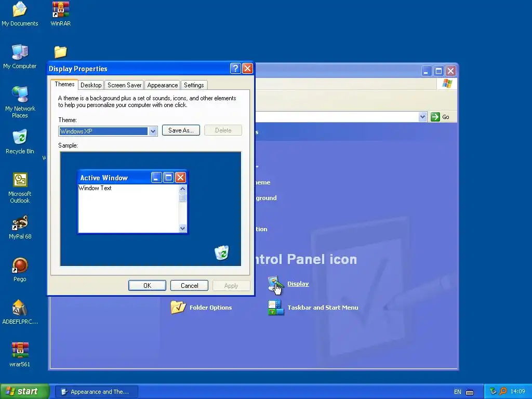Switch to the Desktop tab

(91, 85)
